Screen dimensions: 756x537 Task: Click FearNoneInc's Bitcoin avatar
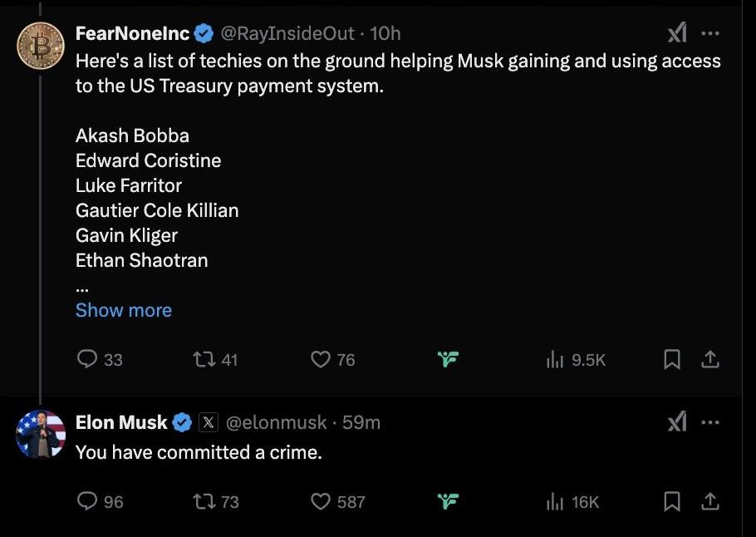click(x=41, y=44)
